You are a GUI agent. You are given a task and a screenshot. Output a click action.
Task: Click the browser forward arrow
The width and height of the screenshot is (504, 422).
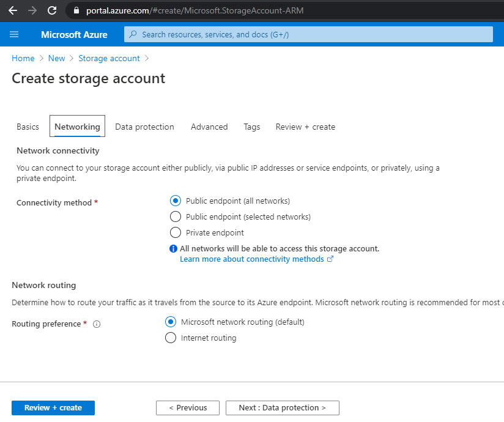pos(32,10)
